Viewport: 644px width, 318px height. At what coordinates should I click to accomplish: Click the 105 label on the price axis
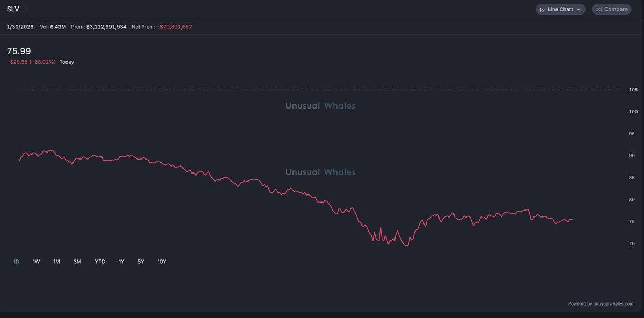pyautogui.click(x=633, y=90)
